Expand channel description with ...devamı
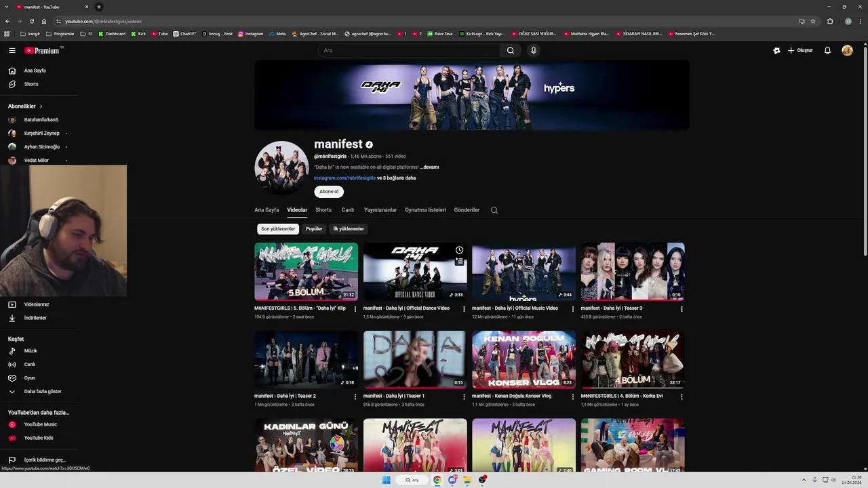The width and height of the screenshot is (868, 488). click(x=429, y=167)
